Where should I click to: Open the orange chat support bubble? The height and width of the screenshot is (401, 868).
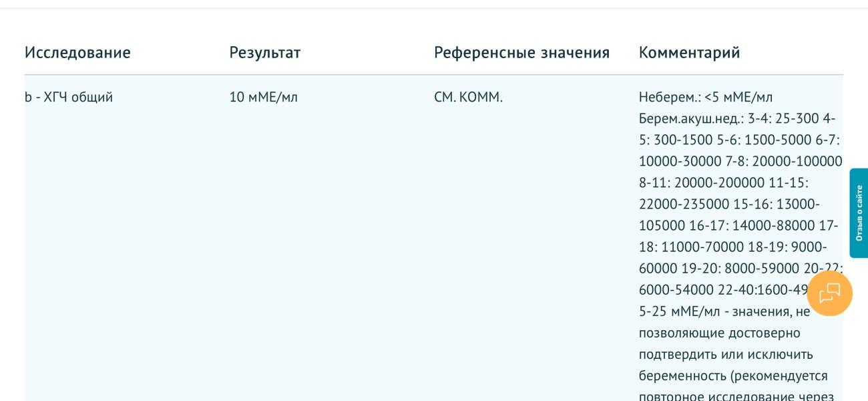(829, 293)
